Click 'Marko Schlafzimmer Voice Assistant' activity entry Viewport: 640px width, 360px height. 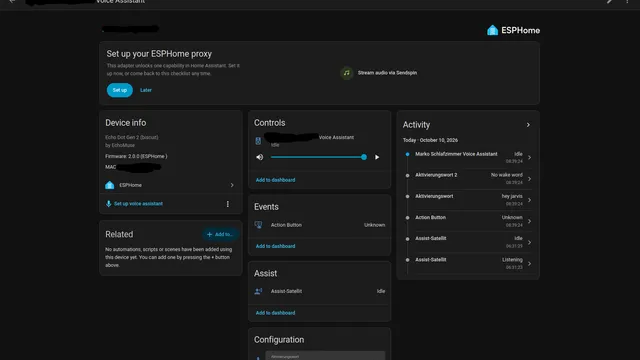coord(456,154)
